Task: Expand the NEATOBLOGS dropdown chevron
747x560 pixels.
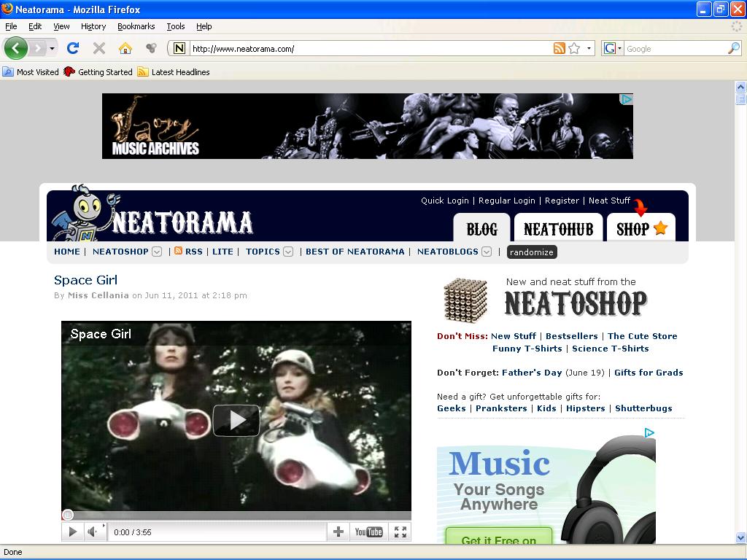Action: [487, 252]
